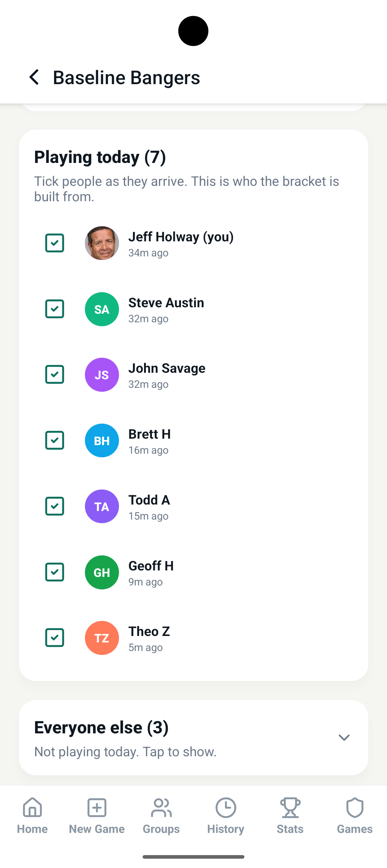Select Todd A's name
The height and width of the screenshot is (868, 387).
click(x=149, y=500)
